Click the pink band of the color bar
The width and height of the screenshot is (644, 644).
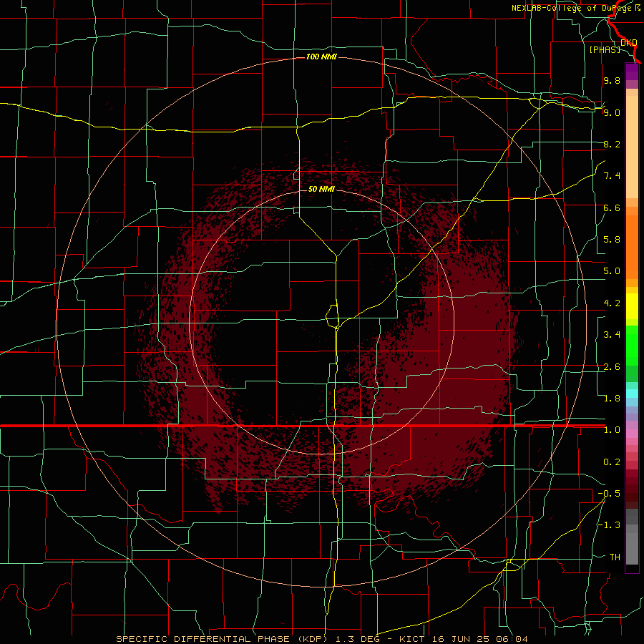click(x=632, y=434)
